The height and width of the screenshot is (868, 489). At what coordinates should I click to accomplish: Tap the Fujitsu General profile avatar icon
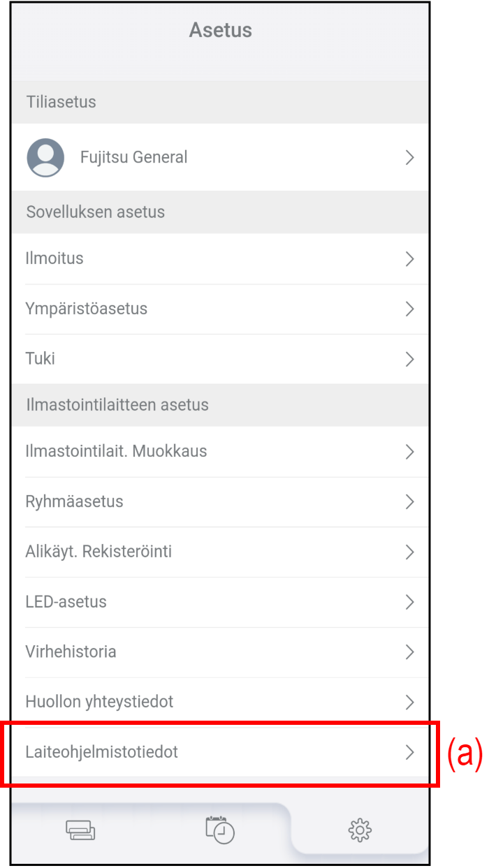pyautogui.click(x=45, y=157)
